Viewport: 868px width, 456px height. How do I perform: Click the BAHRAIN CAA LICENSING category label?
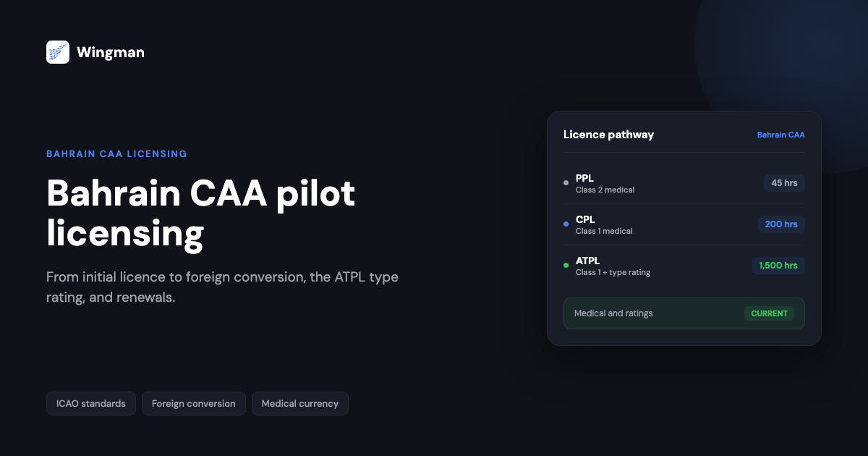116,153
